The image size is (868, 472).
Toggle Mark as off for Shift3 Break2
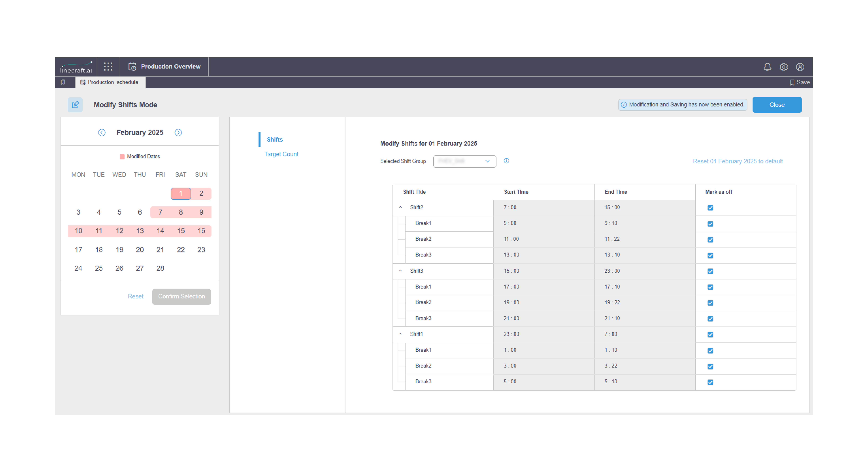(710, 303)
